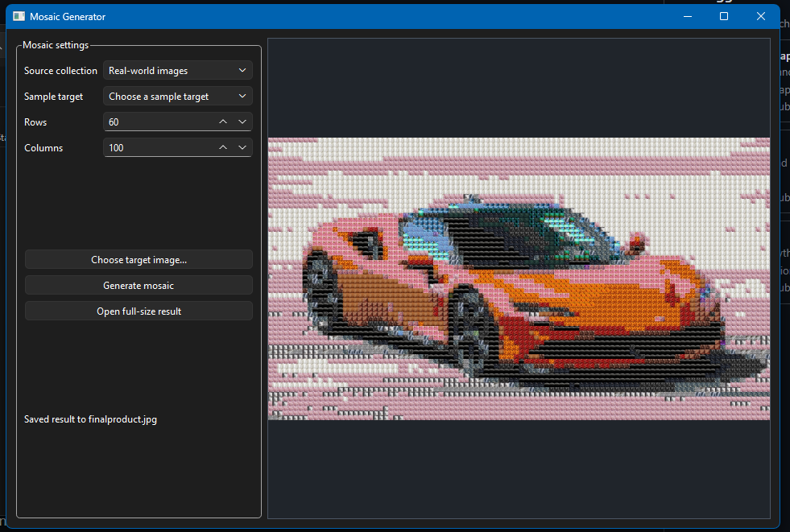Click the Choose target image button

click(x=139, y=260)
